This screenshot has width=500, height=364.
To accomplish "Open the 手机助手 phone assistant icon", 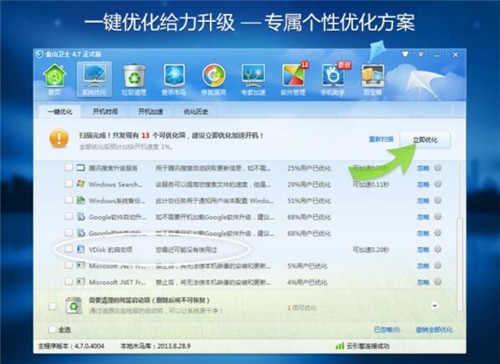I will pyautogui.click(x=333, y=79).
